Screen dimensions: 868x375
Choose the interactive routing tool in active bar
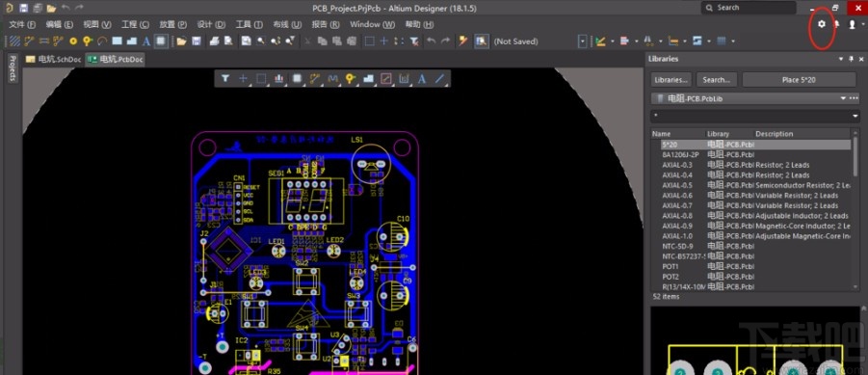[315, 79]
